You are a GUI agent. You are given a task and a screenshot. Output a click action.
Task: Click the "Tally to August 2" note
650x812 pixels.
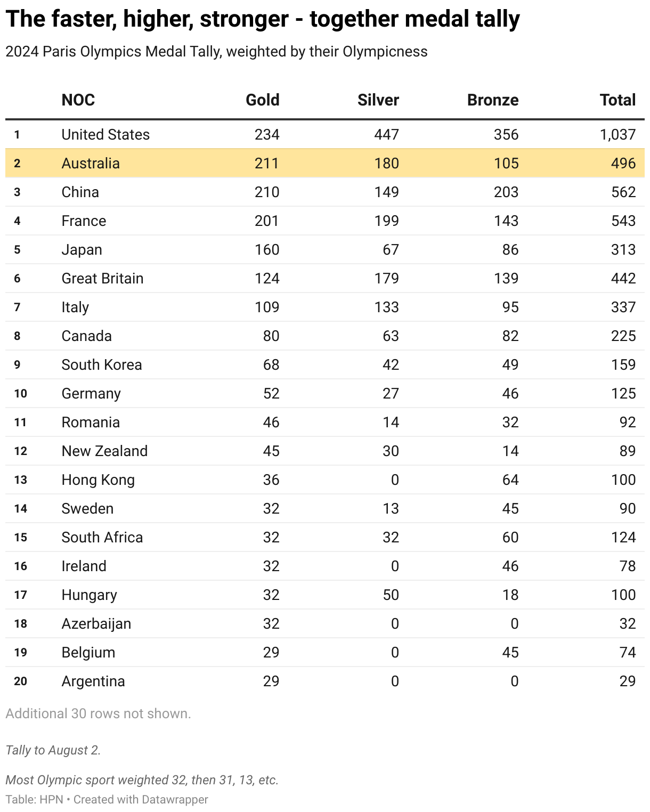click(x=53, y=750)
